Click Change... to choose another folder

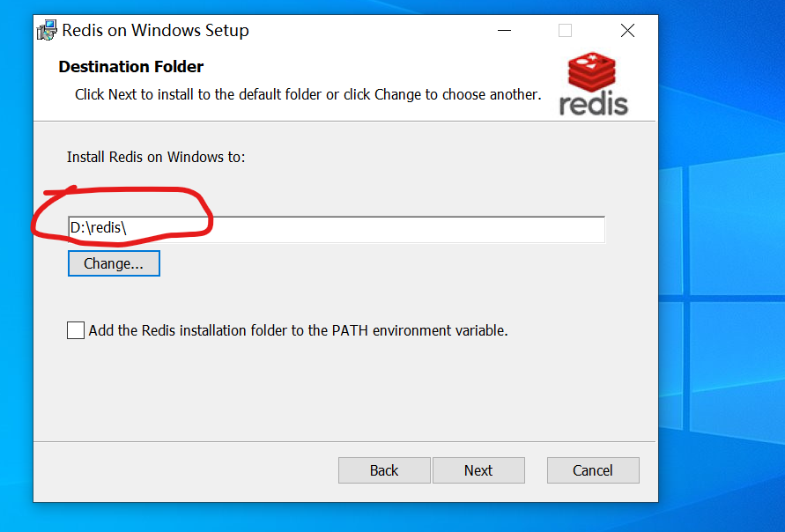(x=114, y=263)
